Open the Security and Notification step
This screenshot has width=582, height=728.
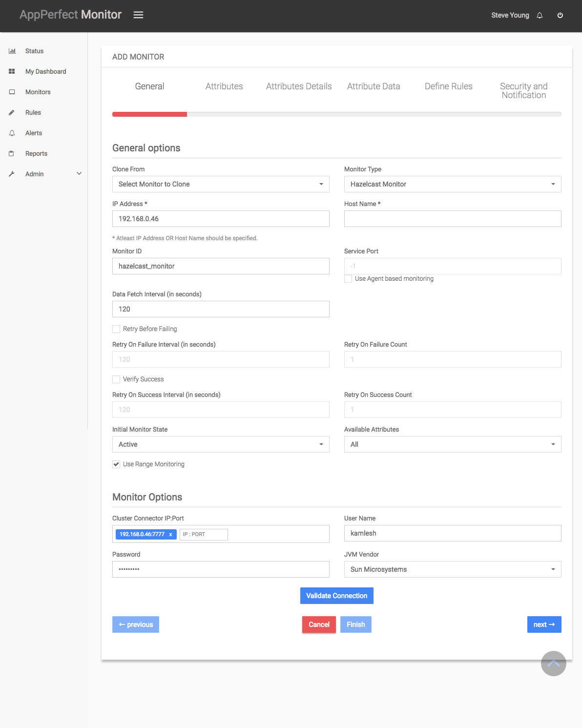click(x=523, y=91)
